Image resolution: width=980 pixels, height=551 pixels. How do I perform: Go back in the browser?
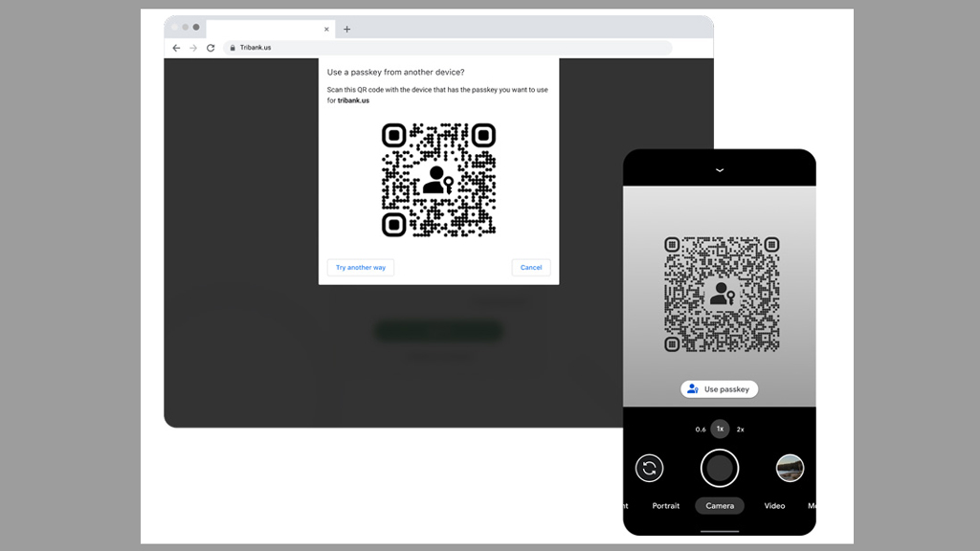[x=176, y=48]
